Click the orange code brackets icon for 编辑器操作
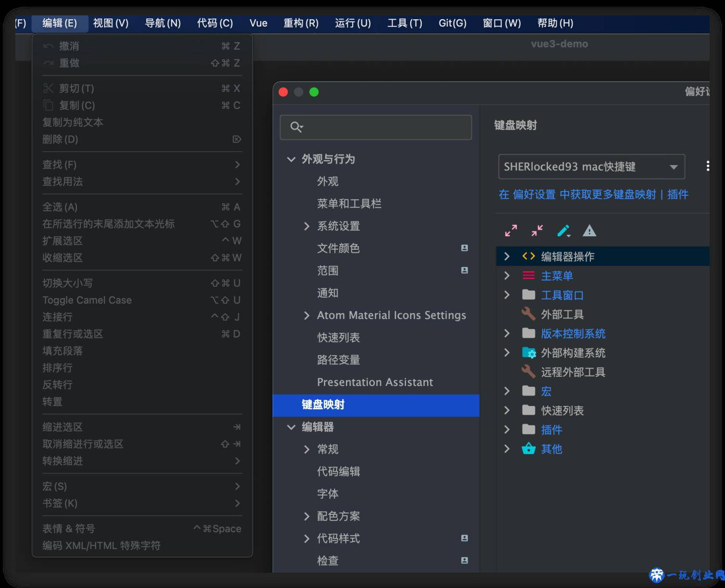The height and width of the screenshot is (588, 725). [529, 256]
